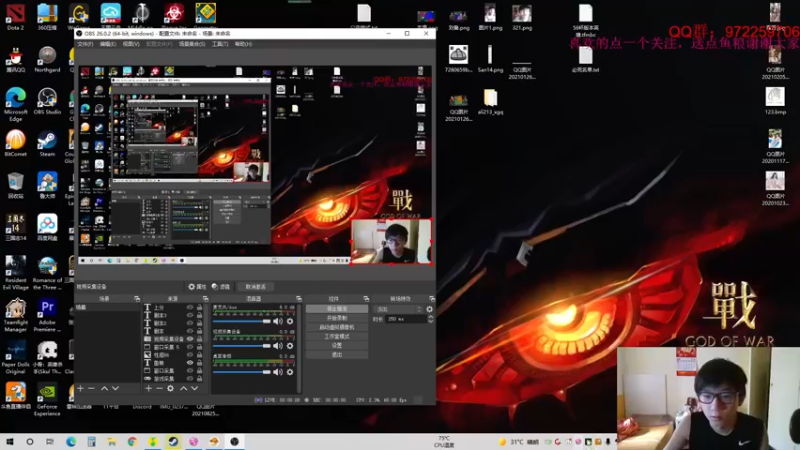Open the Microsoft Edge desktop shortcut

15,104
